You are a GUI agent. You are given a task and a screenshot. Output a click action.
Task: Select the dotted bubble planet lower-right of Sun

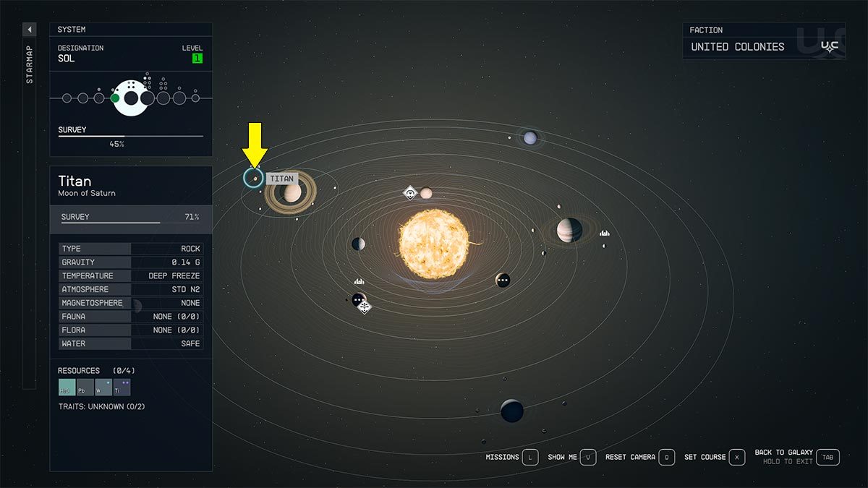tap(503, 280)
